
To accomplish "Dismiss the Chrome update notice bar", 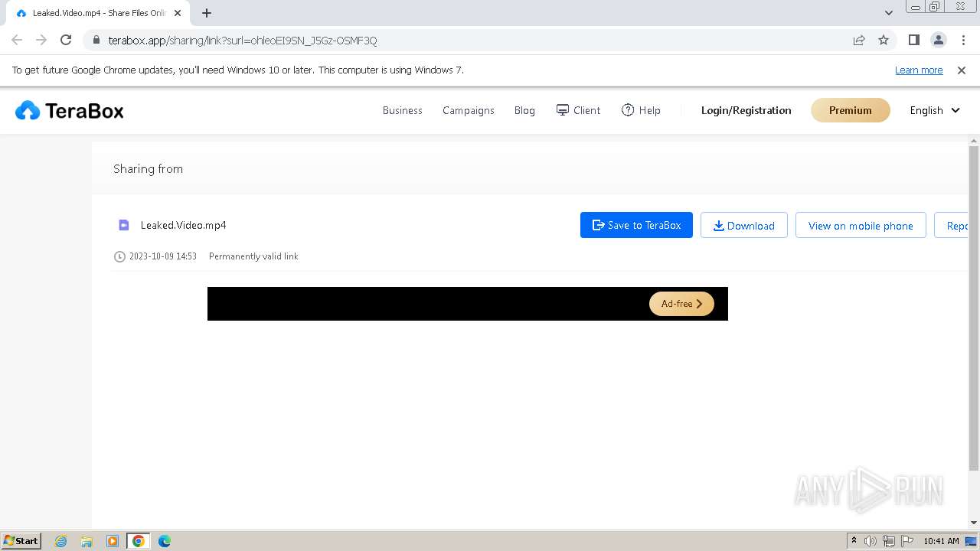I will 962,70.
